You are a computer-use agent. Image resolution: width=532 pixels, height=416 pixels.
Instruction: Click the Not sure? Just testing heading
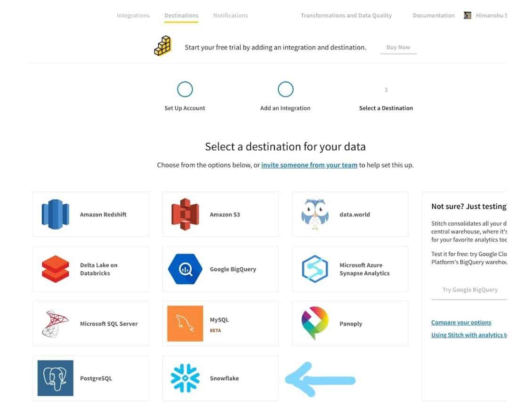[469, 206]
